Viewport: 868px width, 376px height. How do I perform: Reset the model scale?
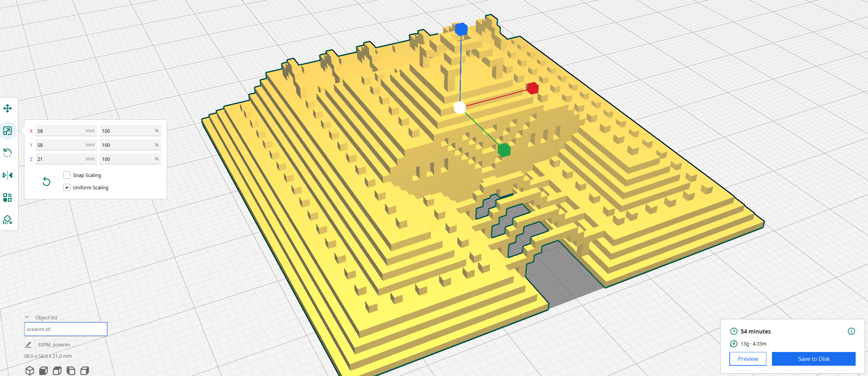pos(46,181)
